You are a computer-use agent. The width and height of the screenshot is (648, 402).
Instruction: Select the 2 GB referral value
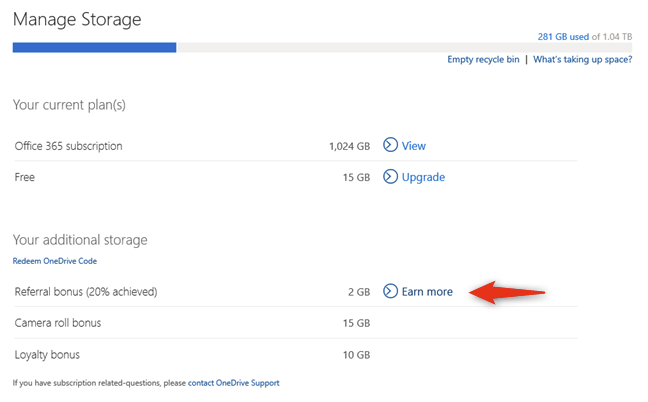[x=359, y=292]
